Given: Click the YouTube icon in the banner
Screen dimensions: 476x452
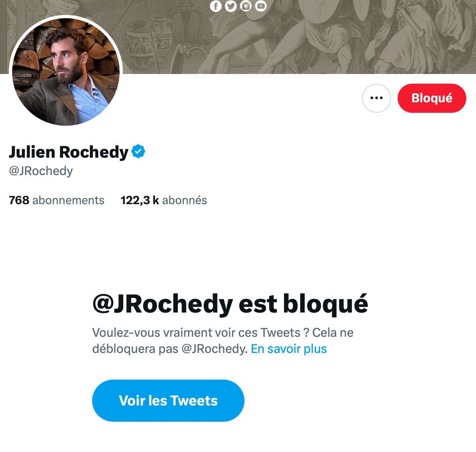Looking at the screenshot, I should tap(261, 6).
